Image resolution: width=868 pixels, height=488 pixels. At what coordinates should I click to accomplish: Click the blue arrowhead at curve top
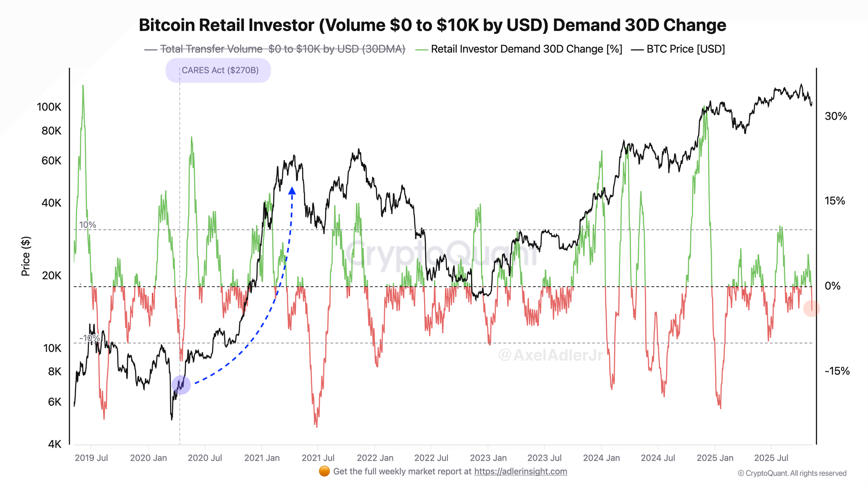coord(292,191)
